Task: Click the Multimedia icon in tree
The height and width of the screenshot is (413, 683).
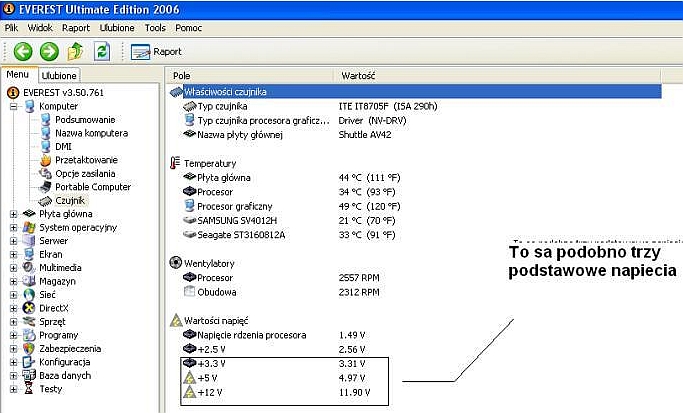Action: tap(29, 267)
